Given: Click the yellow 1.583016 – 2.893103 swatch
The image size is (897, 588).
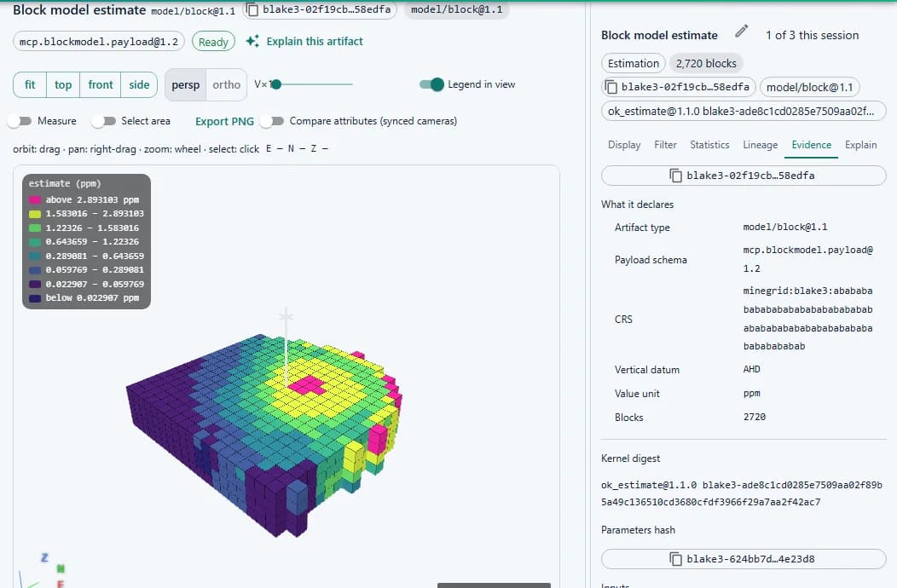Looking at the screenshot, I should [35, 214].
